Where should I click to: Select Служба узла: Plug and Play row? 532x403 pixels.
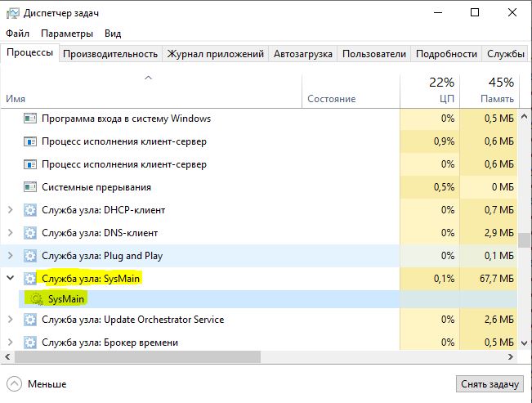[259, 256]
